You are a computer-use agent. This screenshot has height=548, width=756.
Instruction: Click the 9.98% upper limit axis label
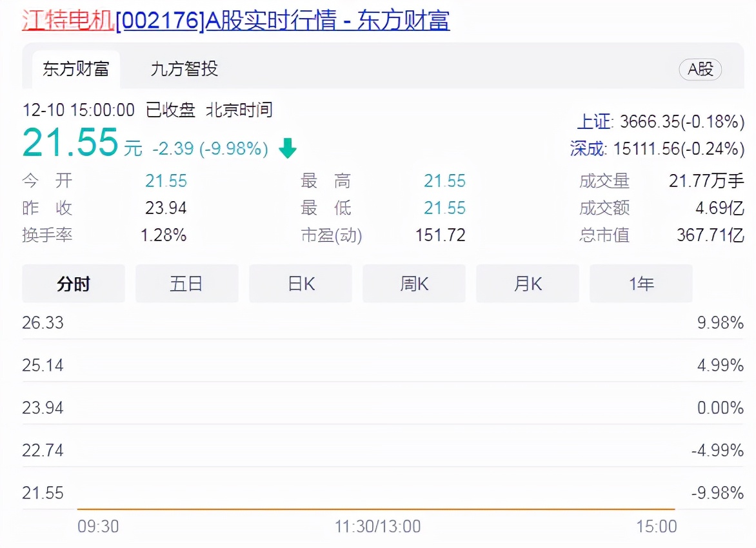pyautogui.click(x=720, y=322)
